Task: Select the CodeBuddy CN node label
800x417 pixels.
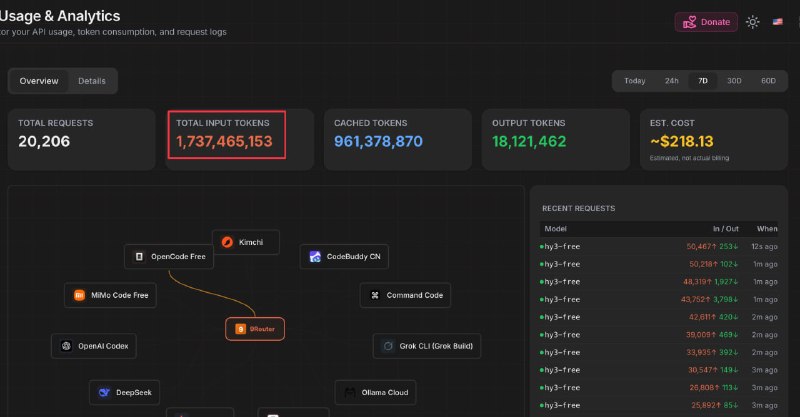Action: [354, 256]
